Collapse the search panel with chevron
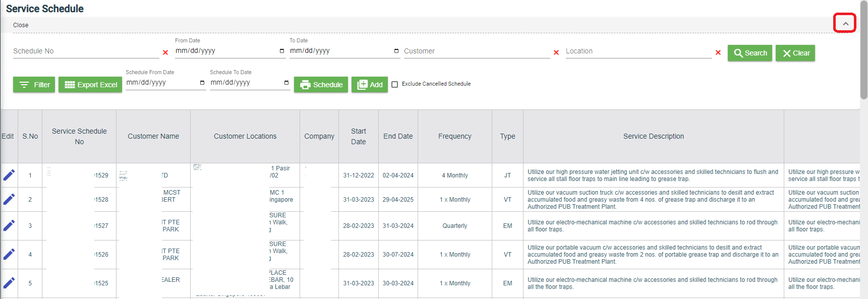This screenshot has width=868, height=299. coord(845,24)
